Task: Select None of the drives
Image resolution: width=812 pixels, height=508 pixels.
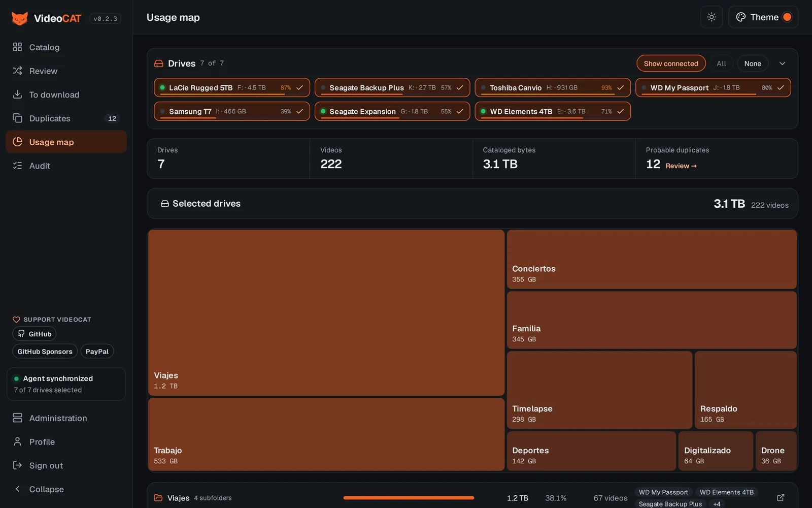Action: click(752, 63)
